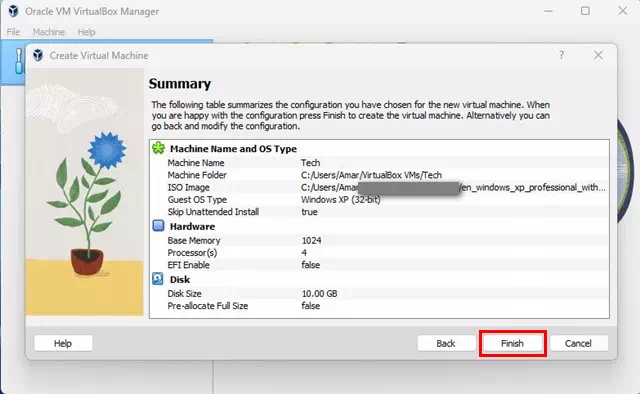Click the VirtualBox Manager app icon in title bar

coord(13,11)
